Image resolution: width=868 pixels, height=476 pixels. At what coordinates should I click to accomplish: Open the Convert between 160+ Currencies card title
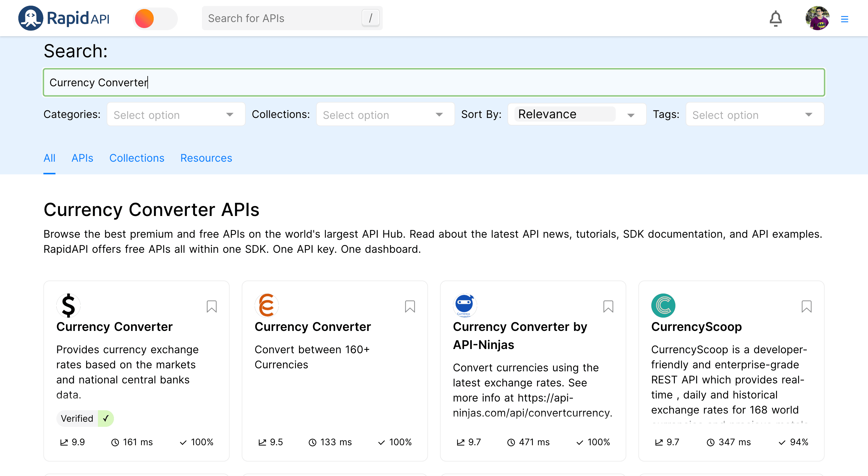click(x=313, y=327)
